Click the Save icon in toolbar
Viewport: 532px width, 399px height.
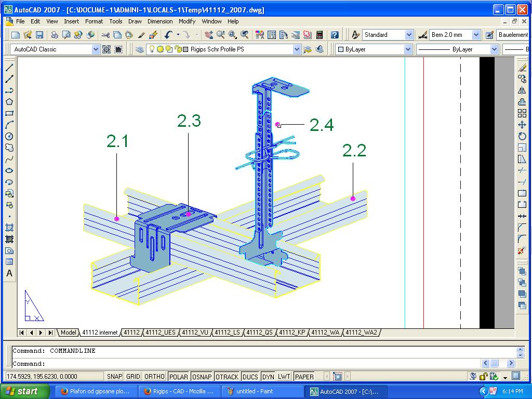(39, 35)
